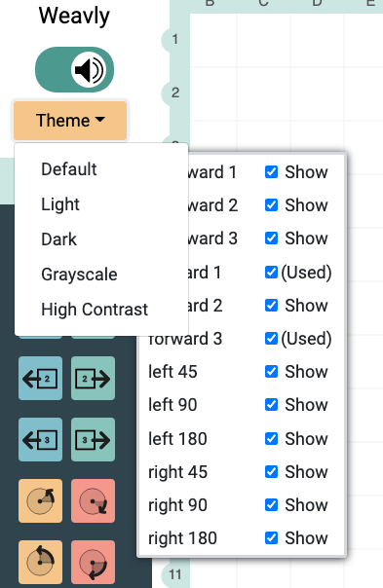383x588 pixels.
Task: Select the blue left-arrow block numbered 3
Action: [x=40, y=439]
